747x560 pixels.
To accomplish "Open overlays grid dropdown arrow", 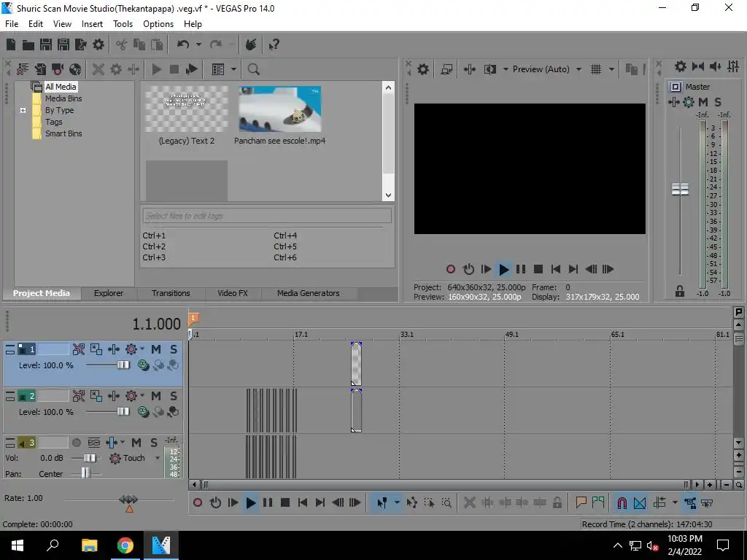I will (x=611, y=69).
